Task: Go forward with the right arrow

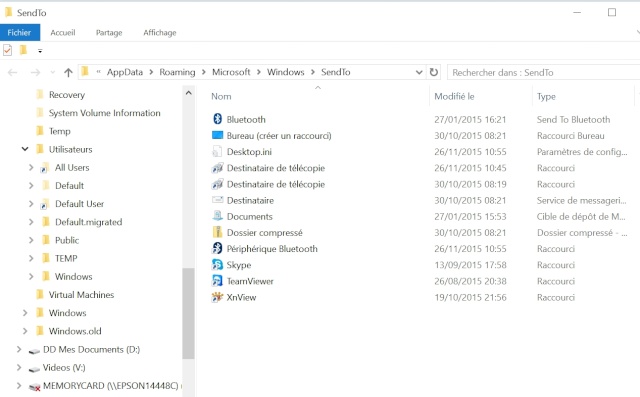Action: coord(36,73)
